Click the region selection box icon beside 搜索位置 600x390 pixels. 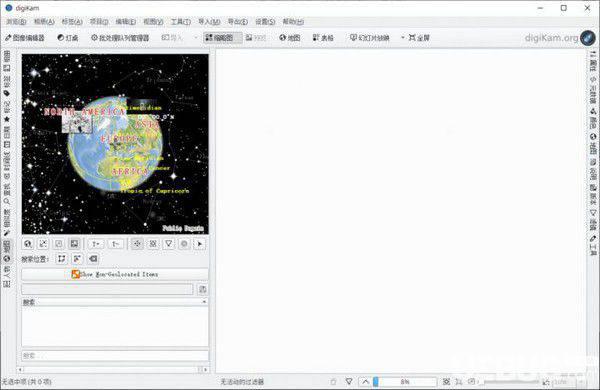62,259
